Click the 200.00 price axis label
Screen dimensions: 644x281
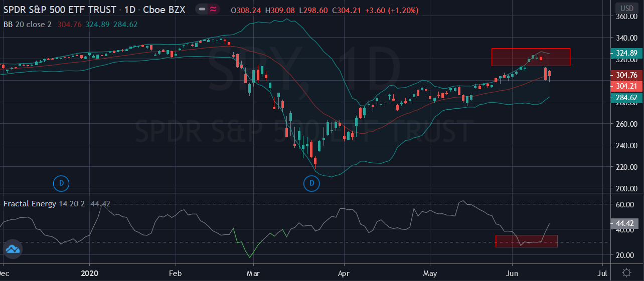tap(626, 189)
